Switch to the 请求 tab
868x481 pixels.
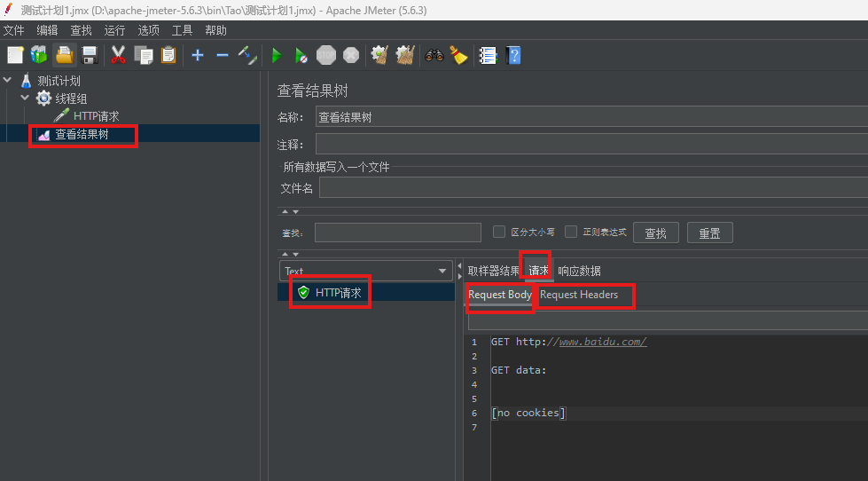pos(539,271)
